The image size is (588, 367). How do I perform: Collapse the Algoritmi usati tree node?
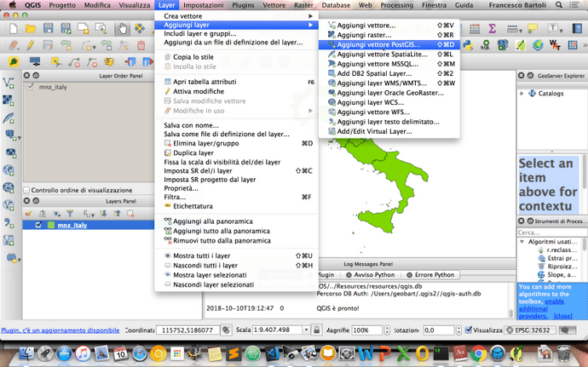[522, 242]
